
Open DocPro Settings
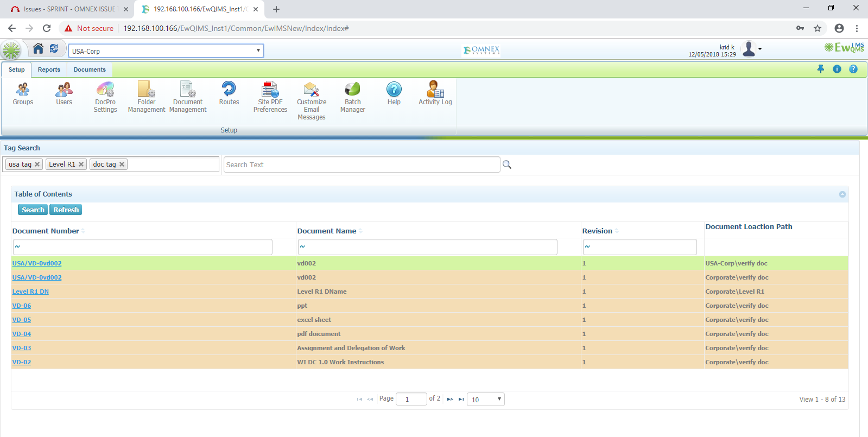point(105,97)
